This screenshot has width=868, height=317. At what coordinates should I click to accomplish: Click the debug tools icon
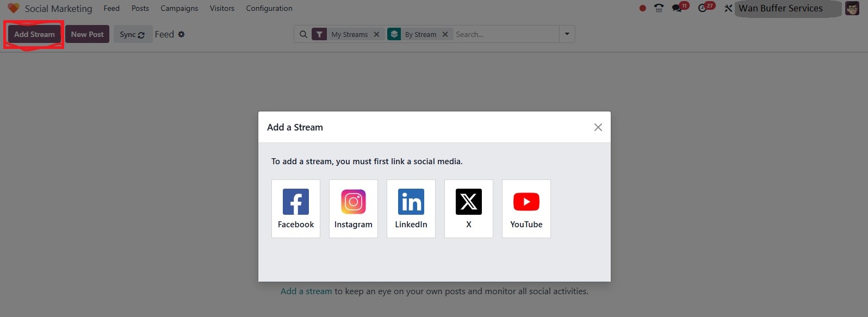(x=728, y=8)
